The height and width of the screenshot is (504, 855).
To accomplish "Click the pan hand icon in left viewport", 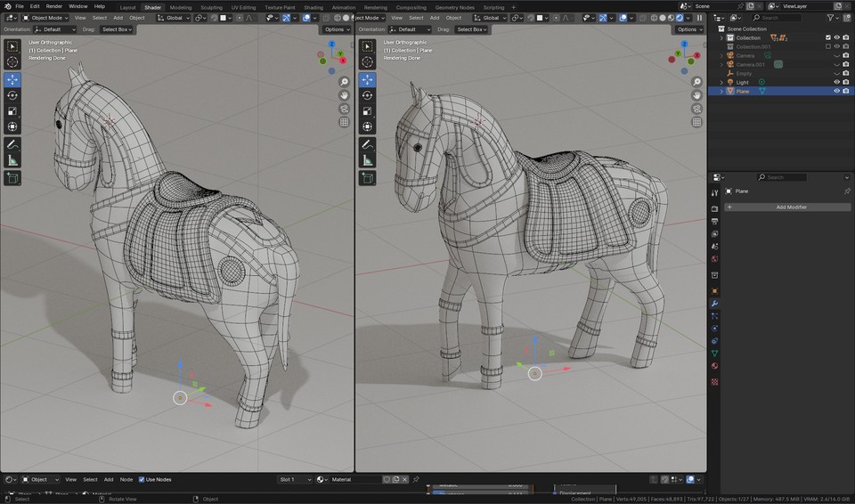I will [344, 95].
